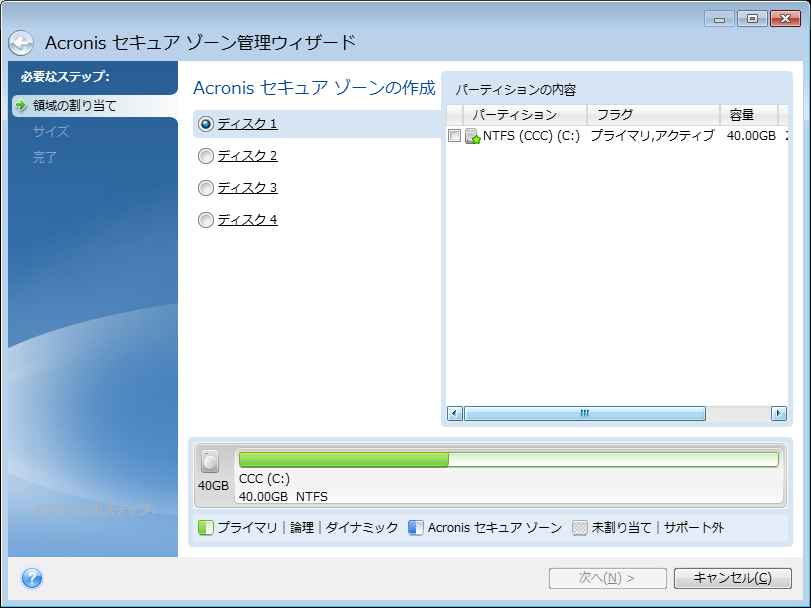
Task: Click the 40.00GB NTFS text under disk bar
Action: (x=283, y=496)
